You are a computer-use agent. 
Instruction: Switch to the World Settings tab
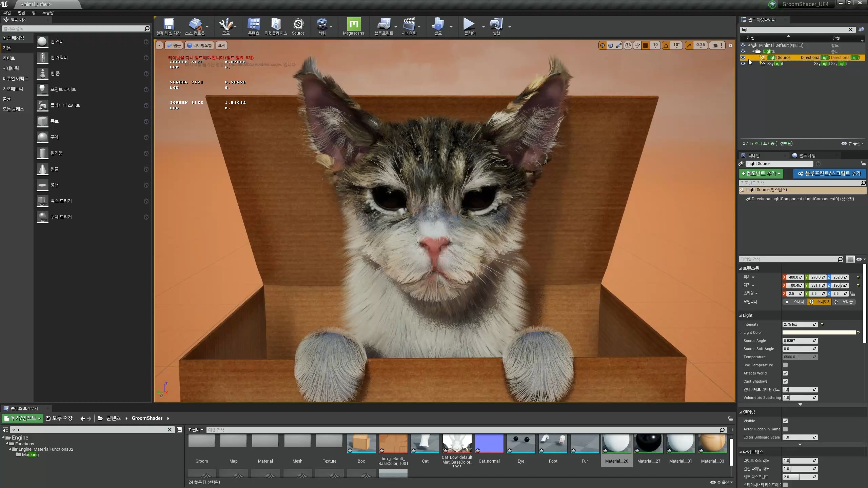tap(807, 155)
